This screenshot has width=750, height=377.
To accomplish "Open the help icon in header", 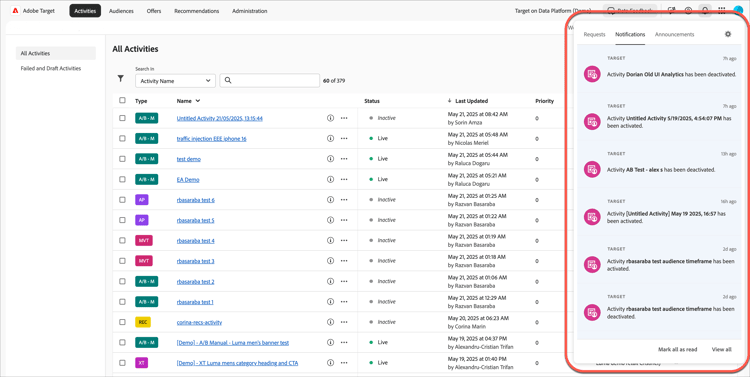I will click(x=688, y=11).
